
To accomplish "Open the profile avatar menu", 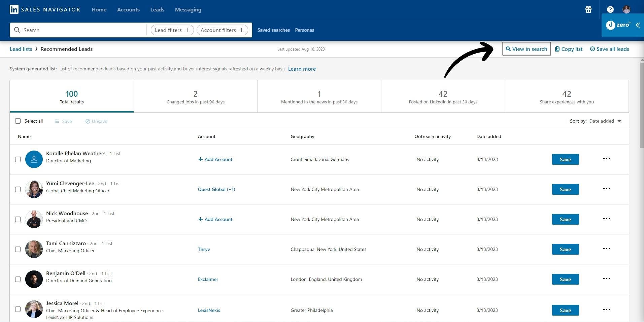I will tap(626, 9).
